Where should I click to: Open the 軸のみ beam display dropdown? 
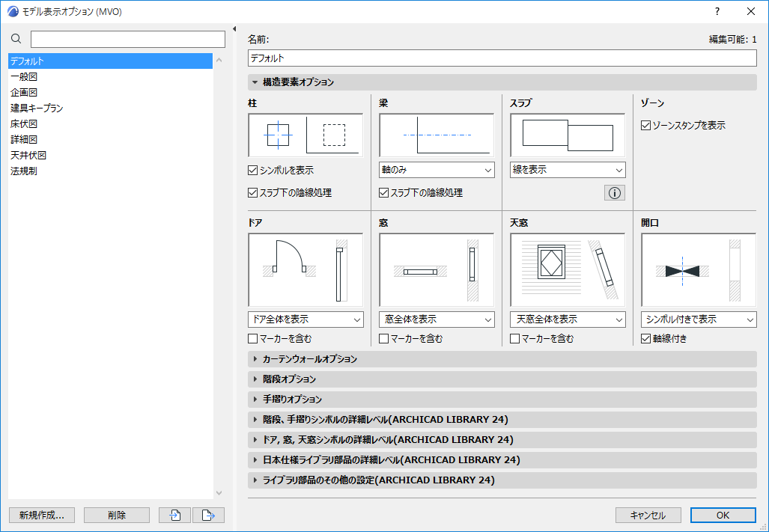pos(436,170)
